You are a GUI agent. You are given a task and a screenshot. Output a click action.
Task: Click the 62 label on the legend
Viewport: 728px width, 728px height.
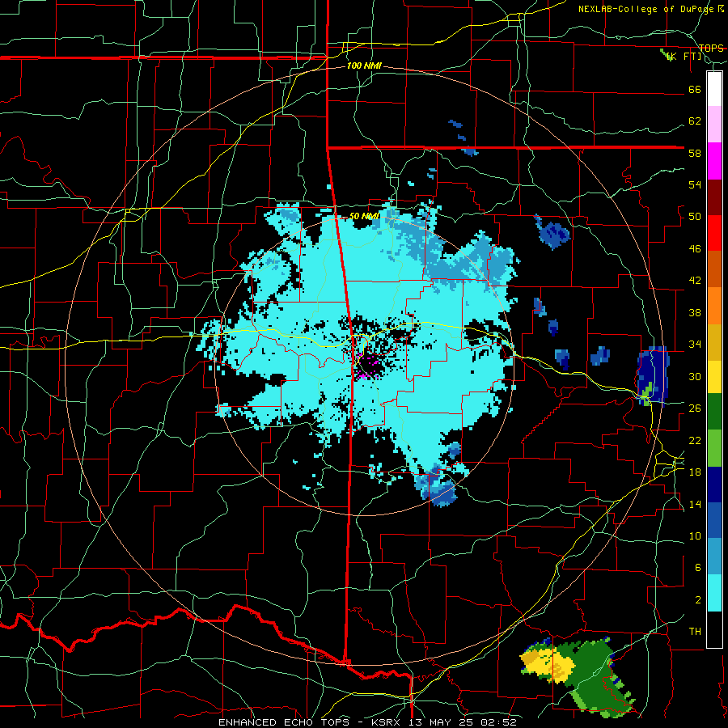695,121
